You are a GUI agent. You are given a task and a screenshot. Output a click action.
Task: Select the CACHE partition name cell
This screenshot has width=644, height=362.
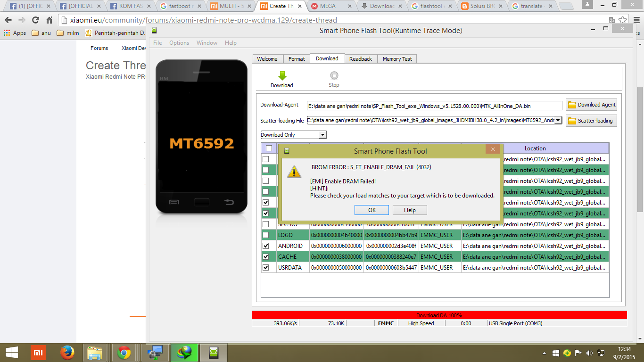pos(293,256)
